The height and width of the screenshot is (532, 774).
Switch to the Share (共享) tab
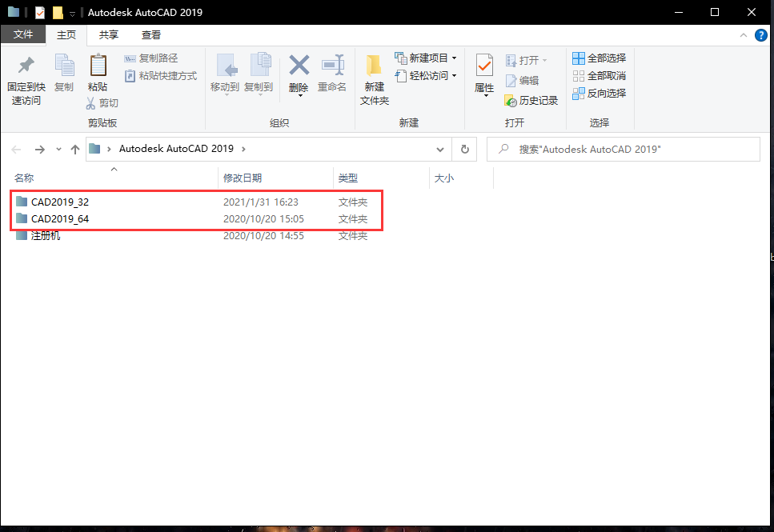pyautogui.click(x=110, y=35)
